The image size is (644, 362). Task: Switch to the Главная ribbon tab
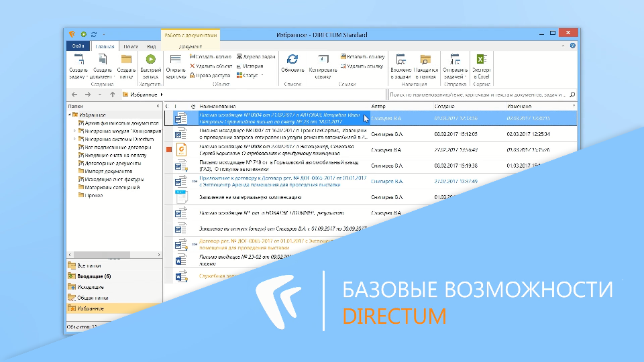tap(105, 46)
